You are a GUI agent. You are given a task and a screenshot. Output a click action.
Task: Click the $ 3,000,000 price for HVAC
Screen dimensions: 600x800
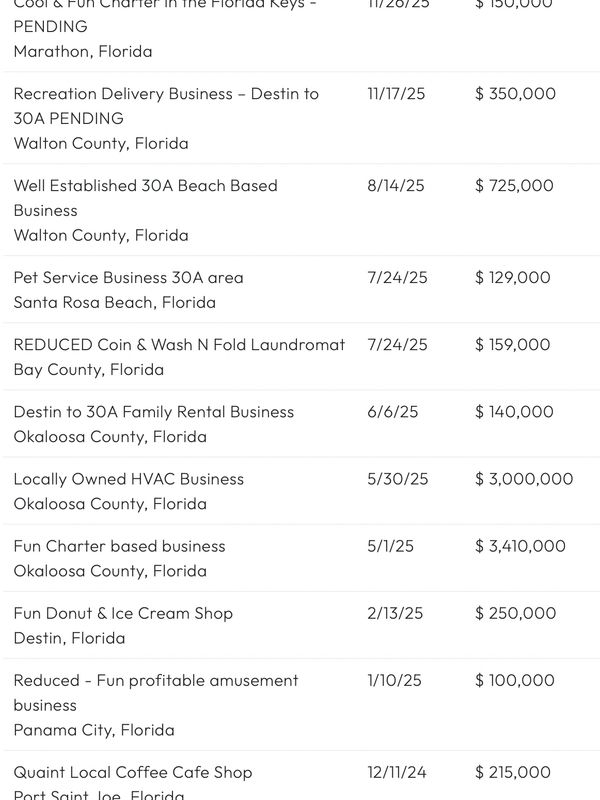click(x=524, y=478)
